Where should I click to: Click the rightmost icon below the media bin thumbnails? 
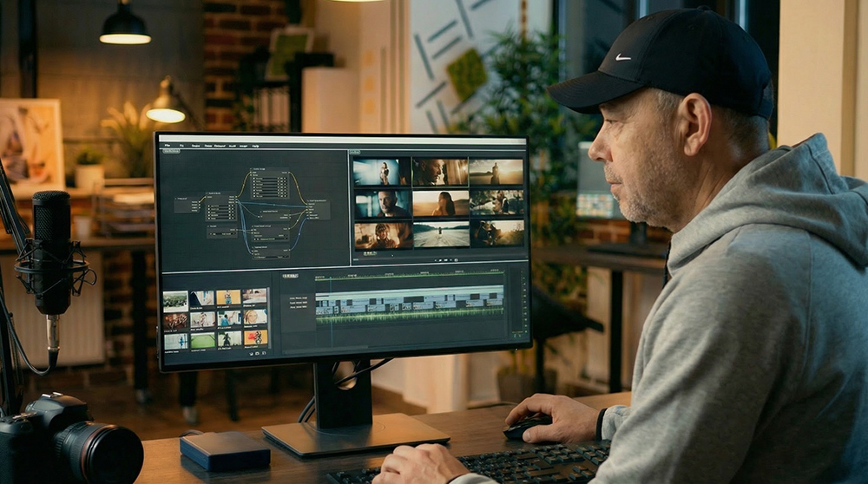click(x=264, y=353)
